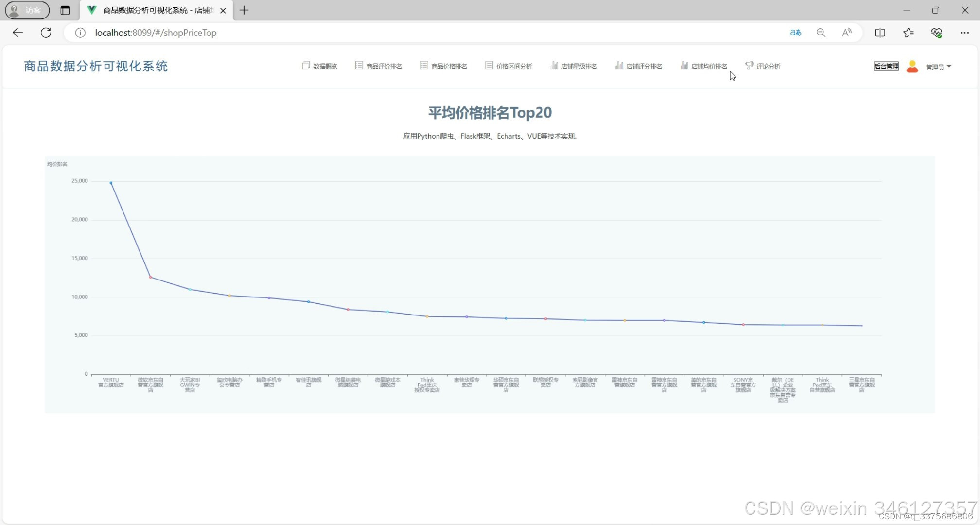Viewport: 980px width, 525px height.
Task: Expand the 管理员 dropdown arrow
Action: pyautogui.click(x=949, y=67)
